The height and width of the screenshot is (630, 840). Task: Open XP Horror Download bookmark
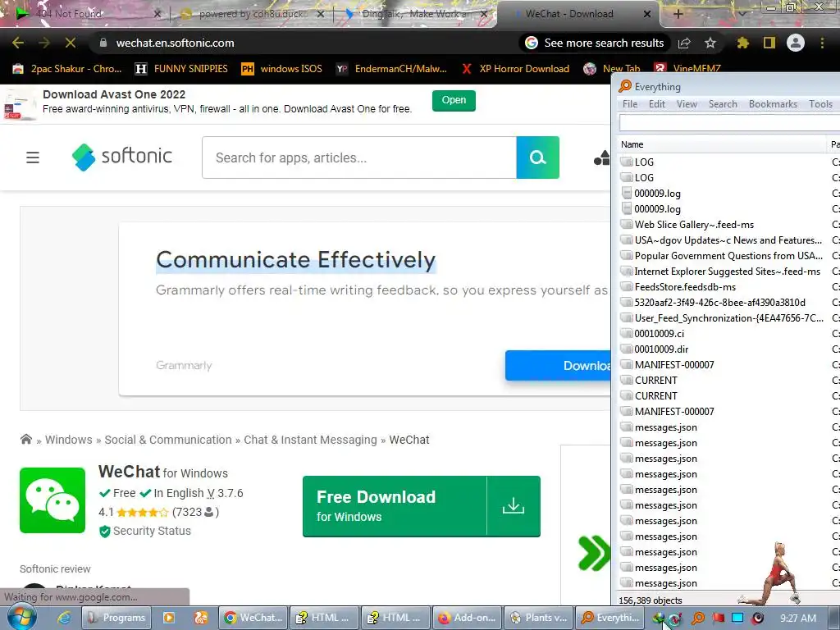coord(515,69)
